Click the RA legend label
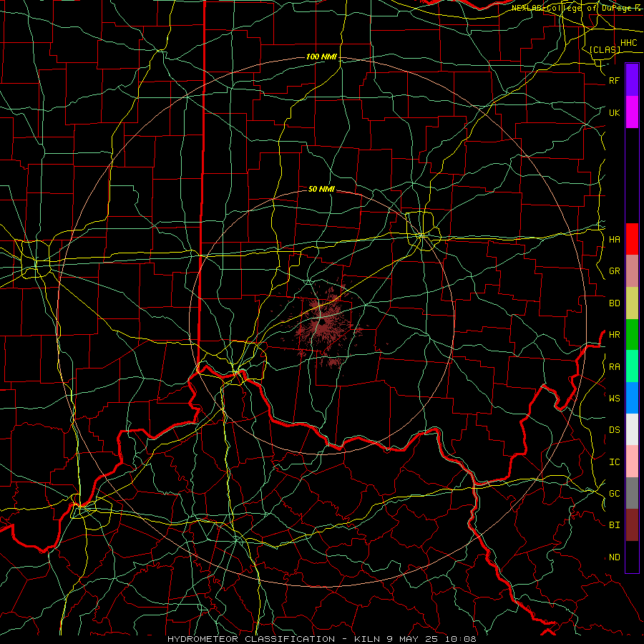Viewport: 644px width, 644px height. [614, 367]
